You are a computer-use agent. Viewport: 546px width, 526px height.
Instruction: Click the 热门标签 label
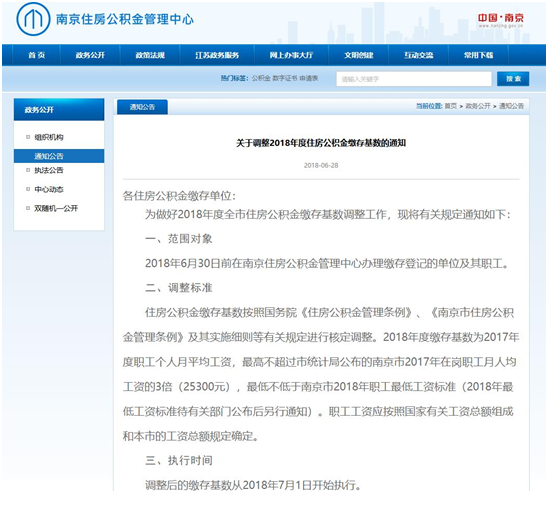point(234,78)
